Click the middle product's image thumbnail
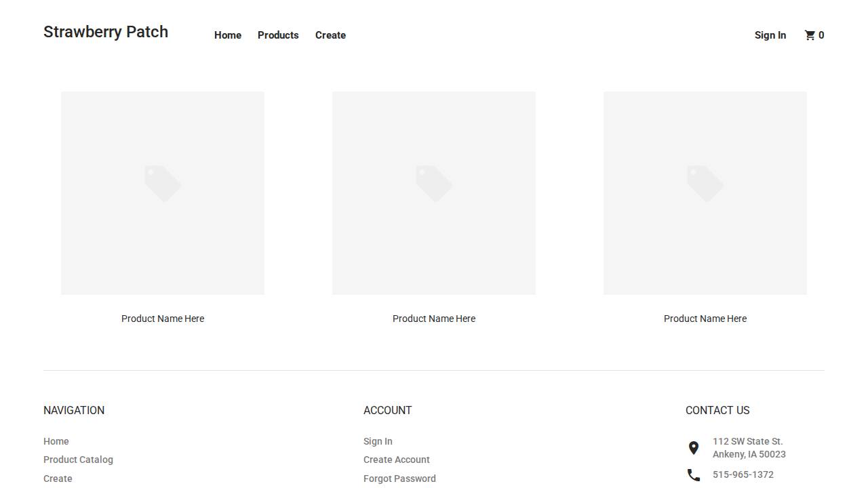The image size is (868, 488). click(x=433, y=193)
